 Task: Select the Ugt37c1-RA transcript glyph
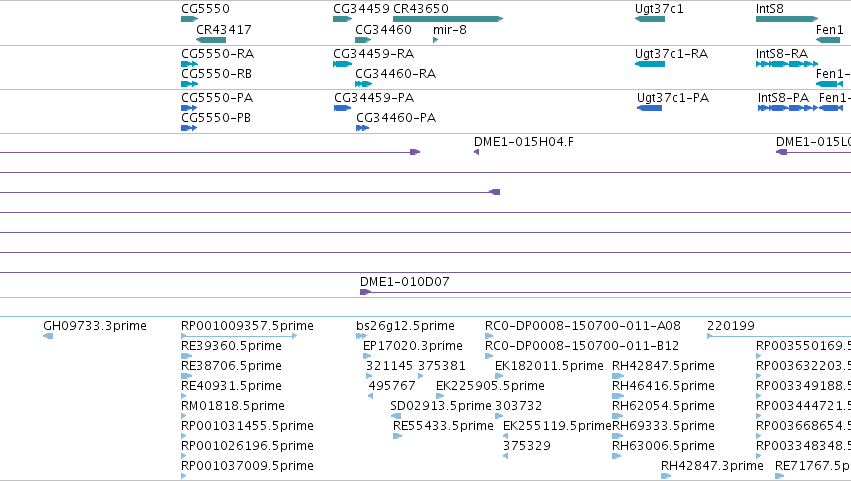point(650,64)
